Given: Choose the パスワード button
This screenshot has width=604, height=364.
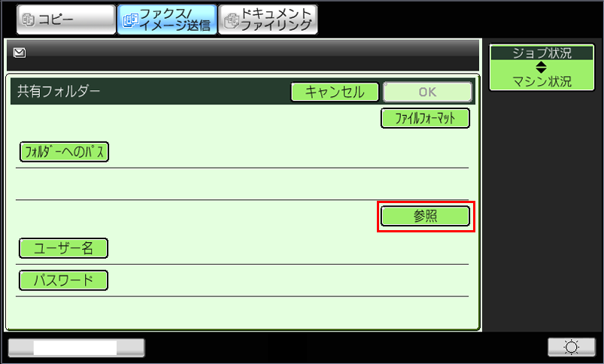Looking at the screenshot, I should (x=63, y=280).
